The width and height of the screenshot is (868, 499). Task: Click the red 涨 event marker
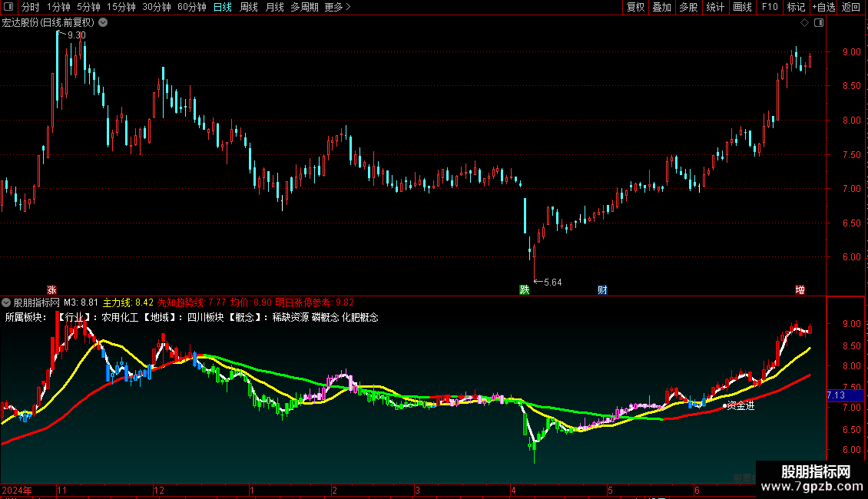pyautogui.click(x=51, y=290)
